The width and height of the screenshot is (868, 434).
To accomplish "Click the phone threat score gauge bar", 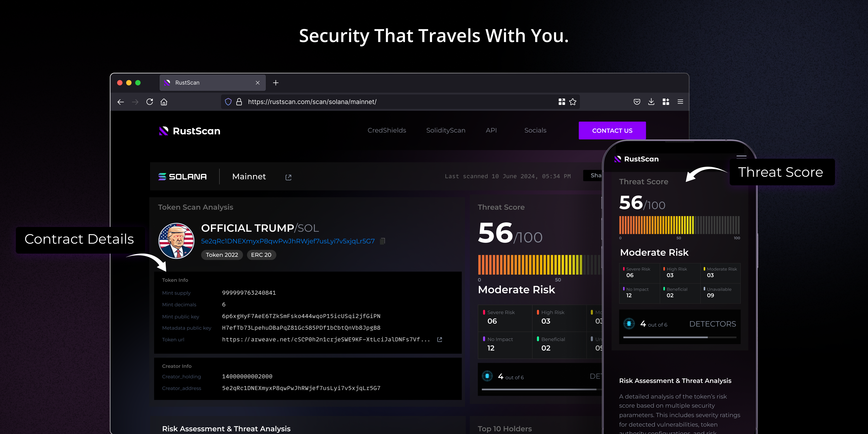I will [x=679, y=225].
